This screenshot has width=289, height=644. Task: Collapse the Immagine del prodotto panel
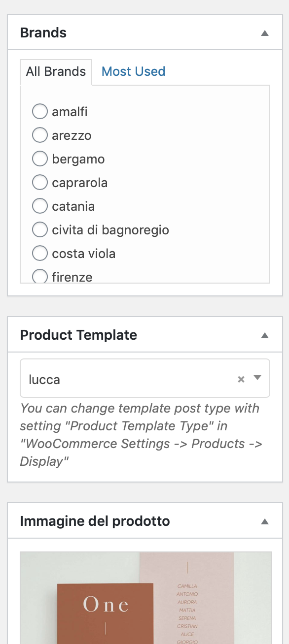coord(265,522)
